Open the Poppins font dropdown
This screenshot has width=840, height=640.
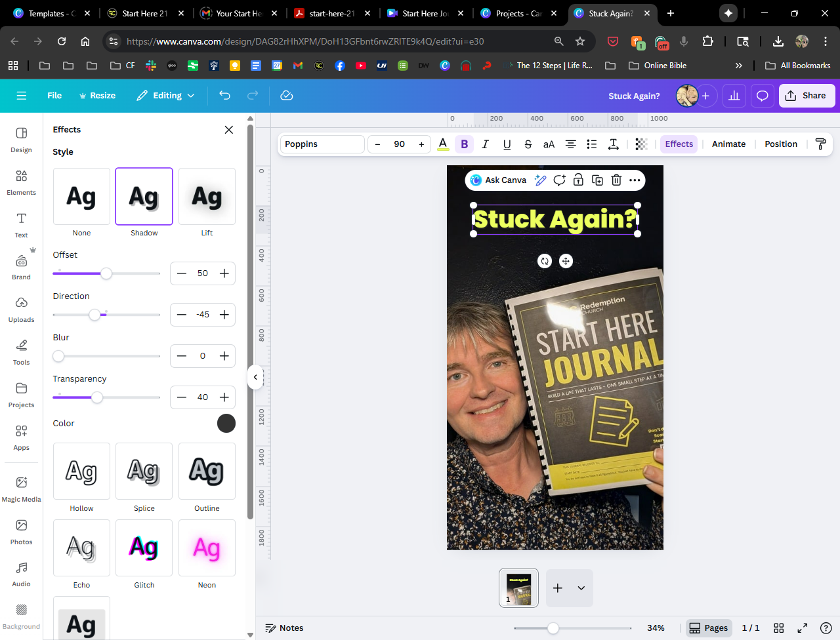(322, 144)
